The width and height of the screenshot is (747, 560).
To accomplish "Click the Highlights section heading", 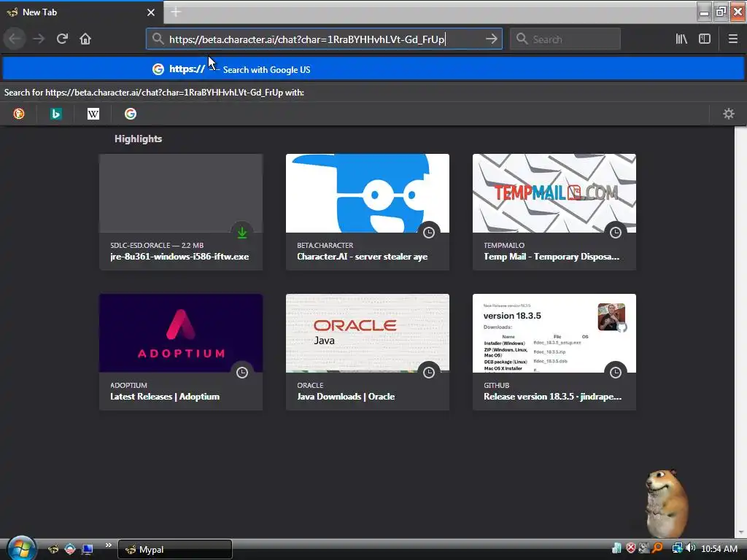I will (x=138, y=139).
